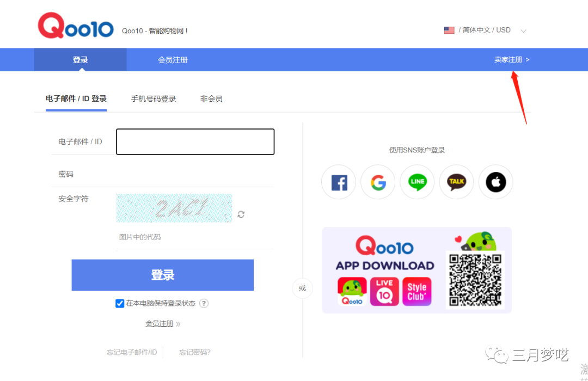The image size is (588, 381).
Task: Select 电子邮件 / ID 登录 tab
Action: pyautogui.click(x=76, y=99)
